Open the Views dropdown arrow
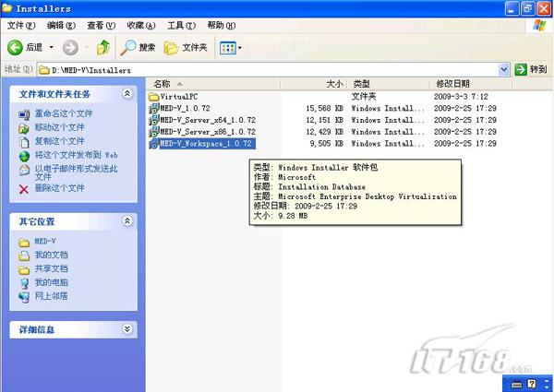 (x=240, y=48)
